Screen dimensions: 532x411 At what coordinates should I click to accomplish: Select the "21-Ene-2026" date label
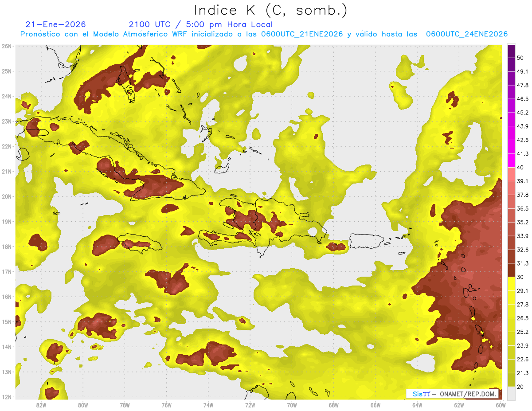click(x=56, y=24)
